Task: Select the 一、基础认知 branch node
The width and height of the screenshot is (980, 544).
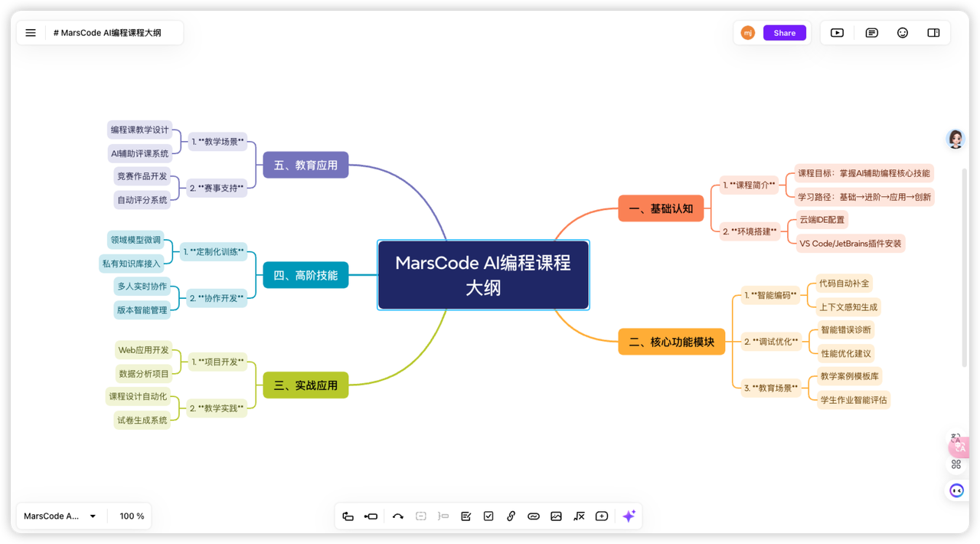Action: pyautogui.click(x=661, y=208)
